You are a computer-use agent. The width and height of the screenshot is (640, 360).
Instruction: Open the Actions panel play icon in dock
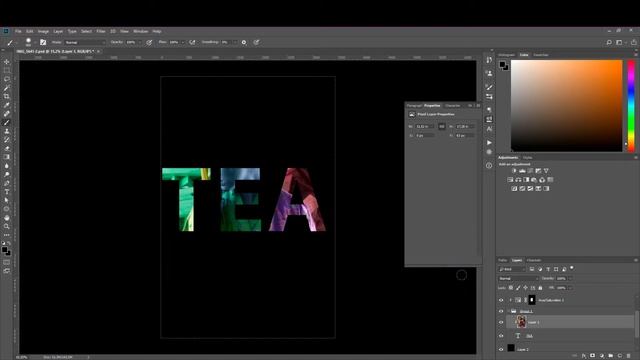pos(489,142)
